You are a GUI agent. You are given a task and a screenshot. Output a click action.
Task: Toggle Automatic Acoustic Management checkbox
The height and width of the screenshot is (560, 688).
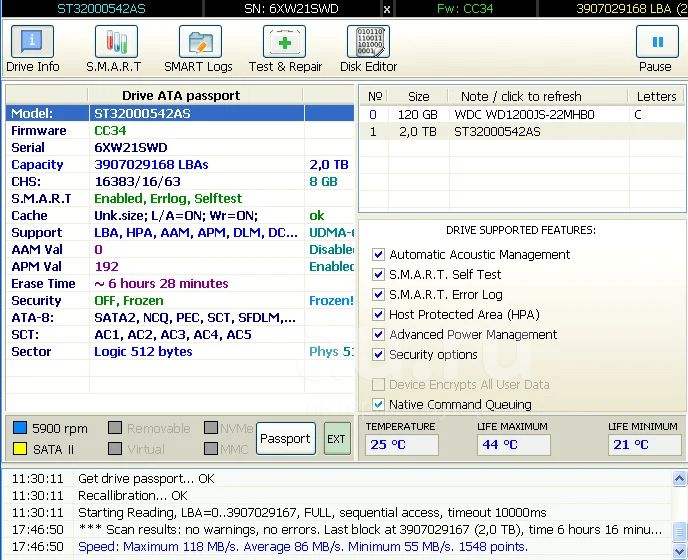(378, 254)
